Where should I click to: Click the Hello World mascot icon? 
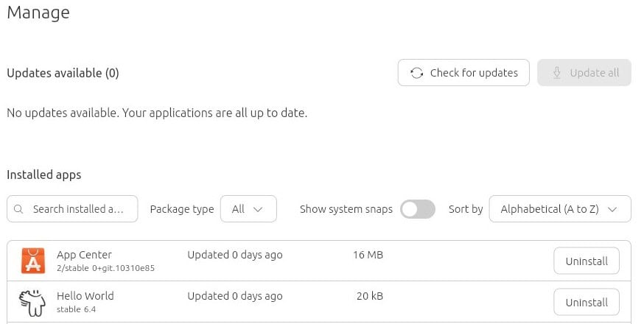tap(32, 303)
